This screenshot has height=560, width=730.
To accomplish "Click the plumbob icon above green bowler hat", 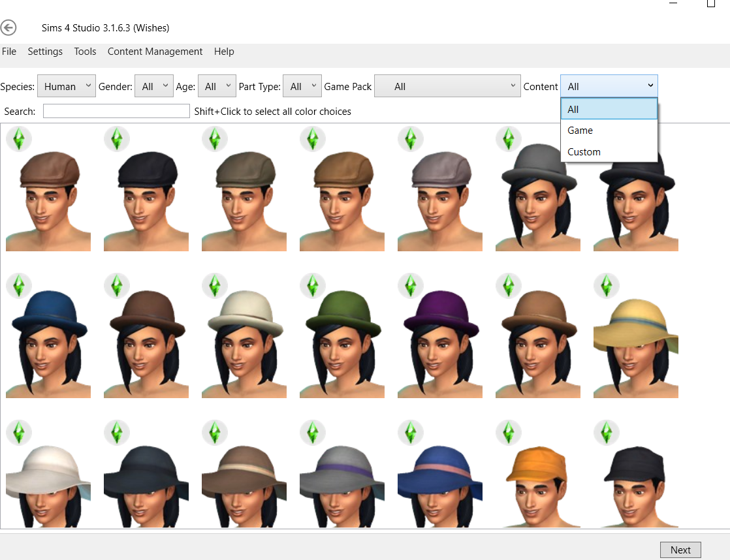I will (313, 285).
